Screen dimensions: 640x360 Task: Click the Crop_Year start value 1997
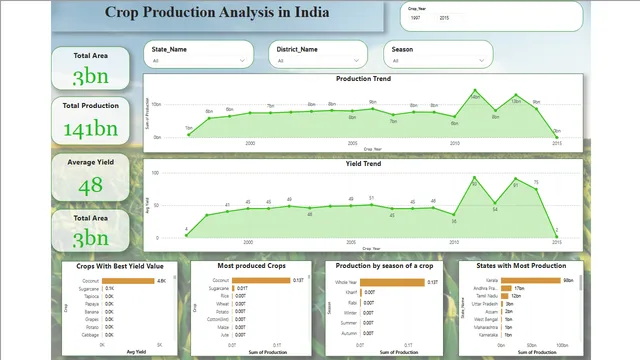coord(416,18)
